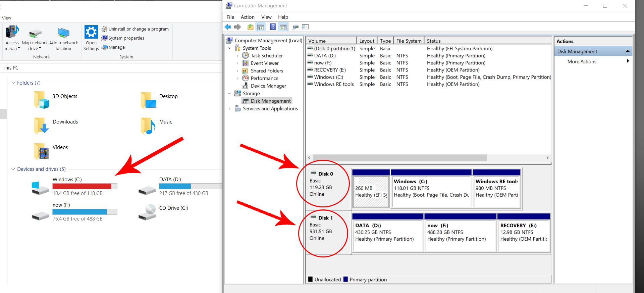Click Show/Hide Action Pane toolbar icon
Screen dimensions: 644x293
coord(283,27)
